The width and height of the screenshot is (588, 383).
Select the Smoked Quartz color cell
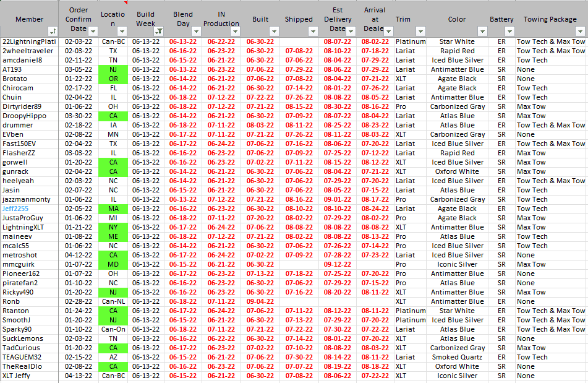458,357
